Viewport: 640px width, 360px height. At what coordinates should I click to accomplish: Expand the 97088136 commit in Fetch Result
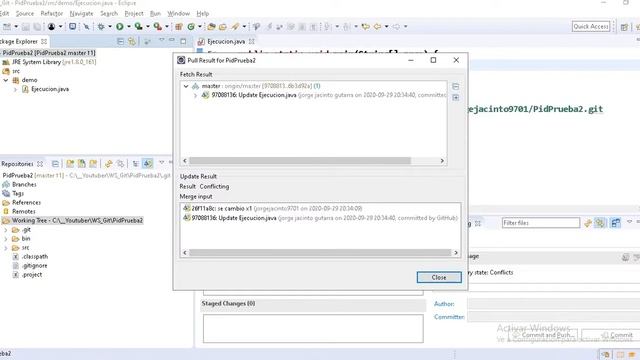click(x=195, y=96)
